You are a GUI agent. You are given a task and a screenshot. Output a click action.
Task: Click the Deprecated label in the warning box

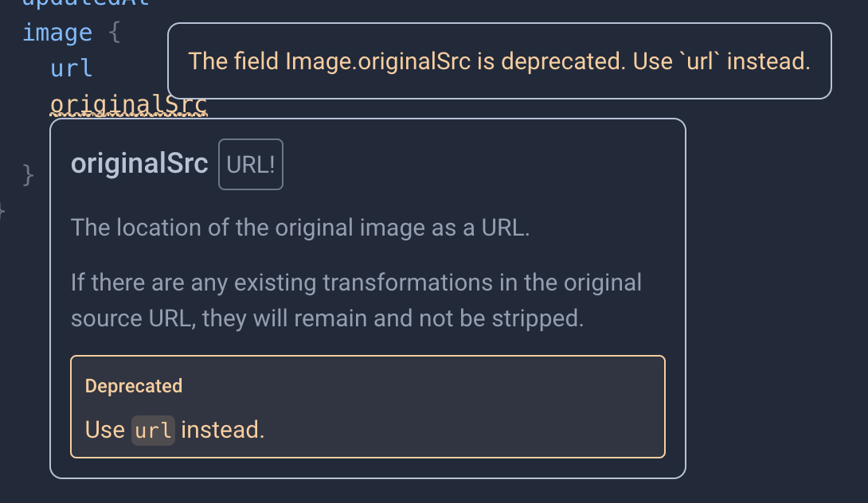(x=134, y=386)
